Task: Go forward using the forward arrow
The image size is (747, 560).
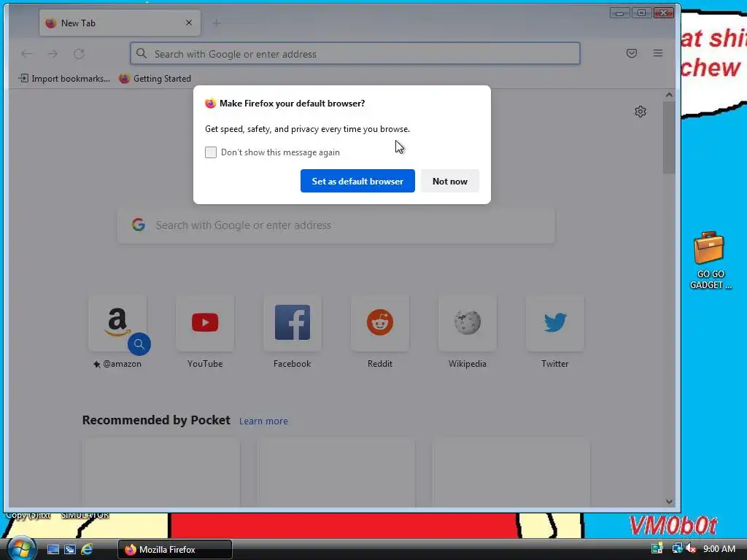Action: pos(53,54)
